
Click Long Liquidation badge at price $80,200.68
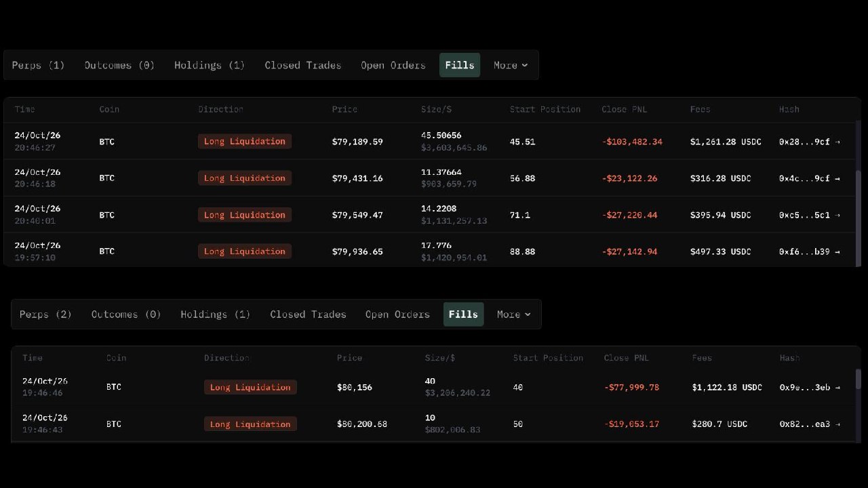(x=250, y=424)
